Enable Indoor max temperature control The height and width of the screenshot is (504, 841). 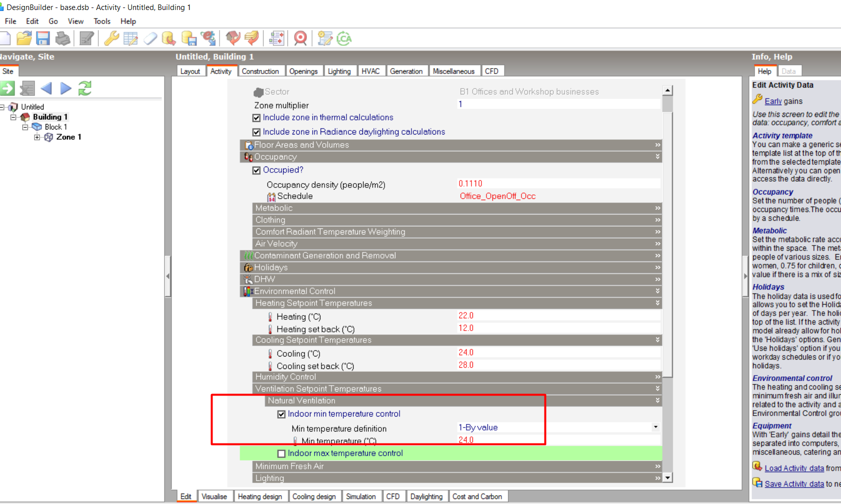281,454
